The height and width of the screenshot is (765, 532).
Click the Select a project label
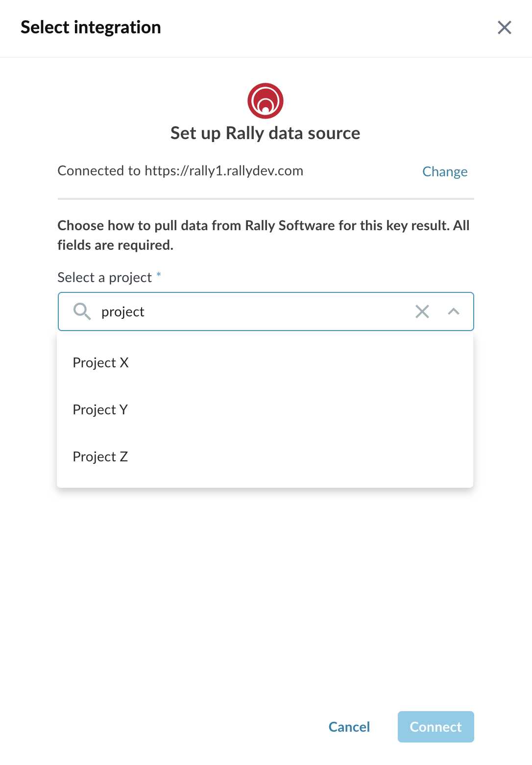(105, 278)
